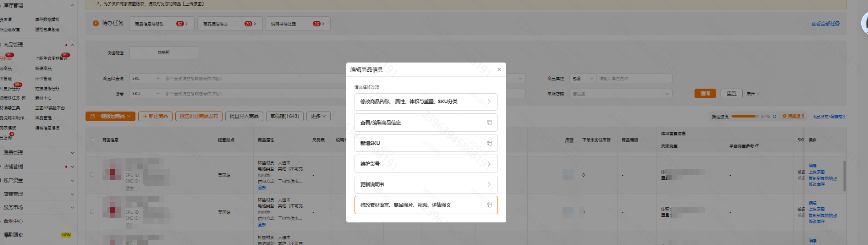The width and height of the screenshot is (868, 245).
Task: Open the SKC dropdown for 商品ID查询
Action: click(146, 78)
